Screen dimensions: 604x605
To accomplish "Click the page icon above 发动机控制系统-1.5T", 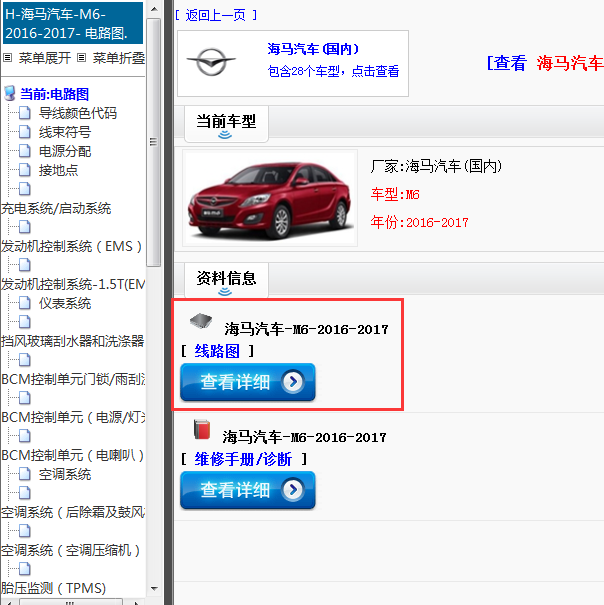I will pyautogui.click(x=25, y=265).
